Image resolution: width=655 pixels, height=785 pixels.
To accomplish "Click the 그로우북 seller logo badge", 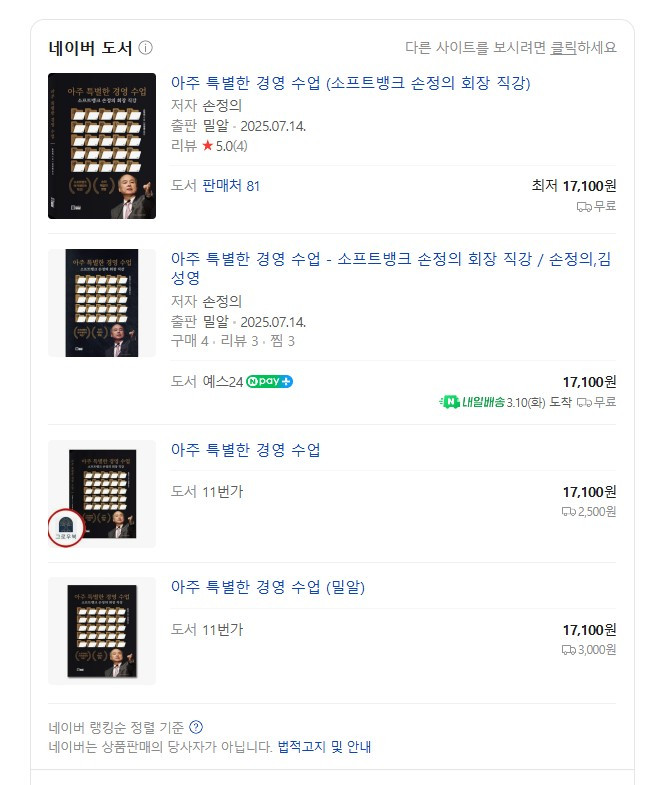I will point(68,527).
